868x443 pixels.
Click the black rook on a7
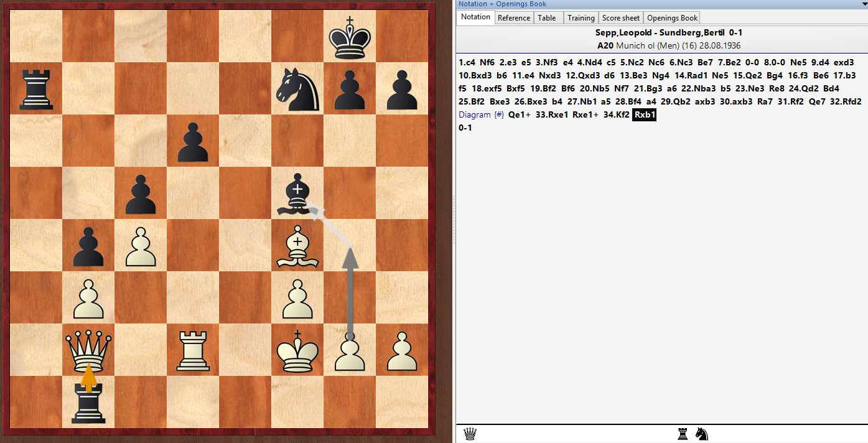[x=36, y=88]
